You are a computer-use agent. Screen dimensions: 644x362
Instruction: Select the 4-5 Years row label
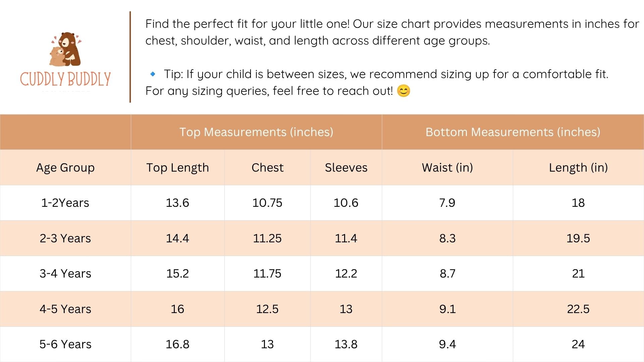pos(65,309)
